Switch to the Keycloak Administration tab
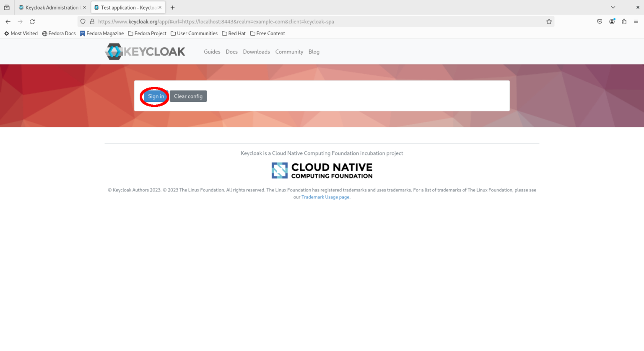The height and width of the screenshot is (351, 644). click(x=50, y=7)
